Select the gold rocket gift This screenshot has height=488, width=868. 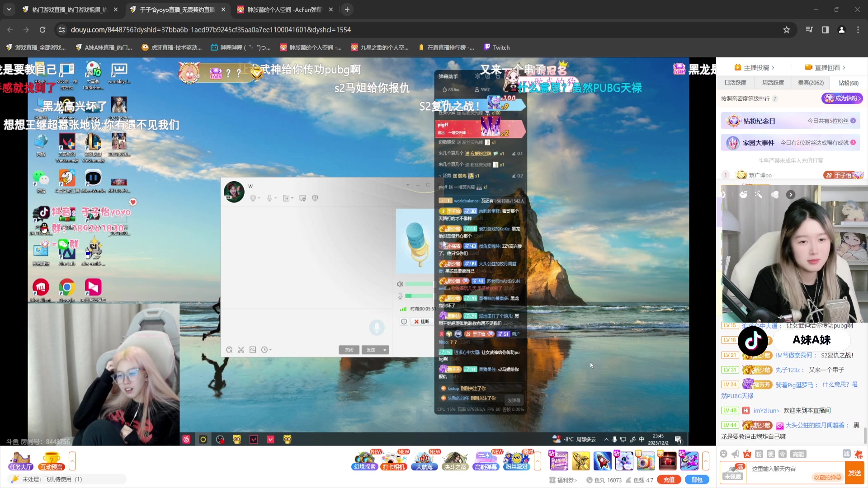click(580, 461)
